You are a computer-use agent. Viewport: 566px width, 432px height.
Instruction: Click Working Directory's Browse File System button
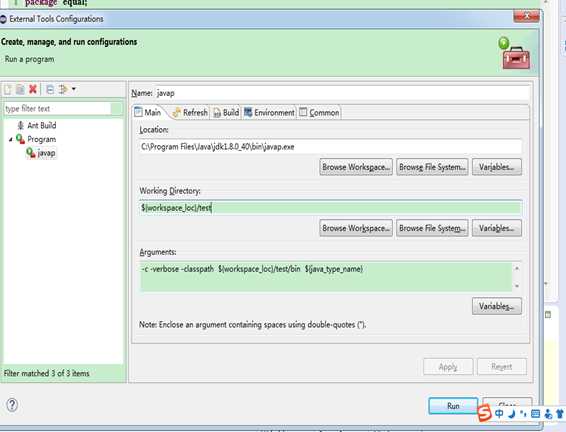tap(432, 228)
